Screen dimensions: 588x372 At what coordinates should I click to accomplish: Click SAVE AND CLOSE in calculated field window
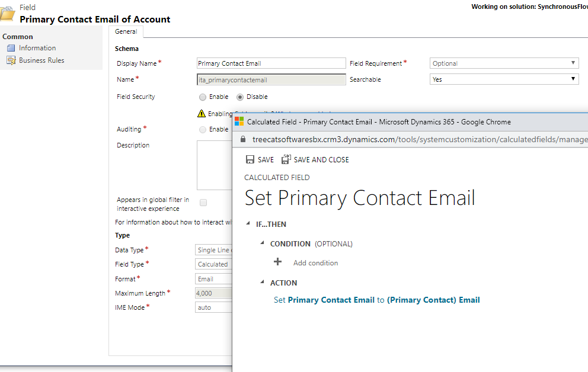coord(321,159)
